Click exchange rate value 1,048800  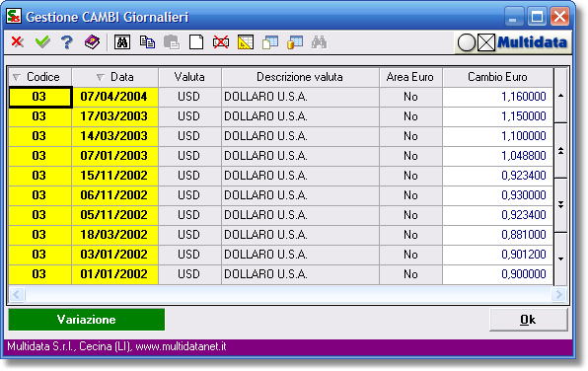[497, 156]
